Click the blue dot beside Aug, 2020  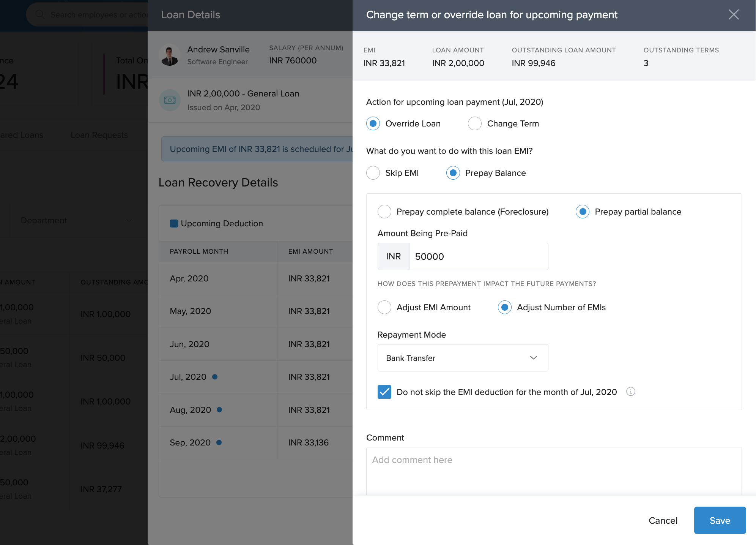pyautogui.click(x=219, y=410)
